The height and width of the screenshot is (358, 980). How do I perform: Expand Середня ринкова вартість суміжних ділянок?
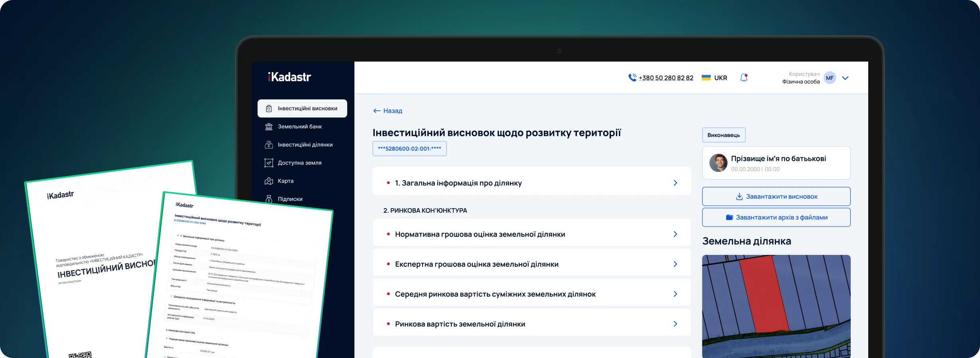click(675, 294)
